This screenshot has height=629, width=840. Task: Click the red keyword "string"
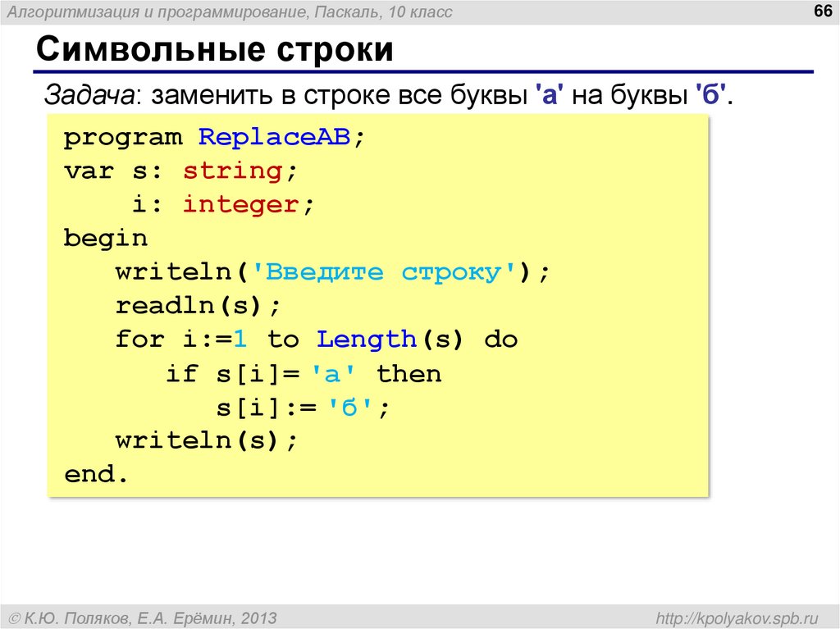coord(232,171)
